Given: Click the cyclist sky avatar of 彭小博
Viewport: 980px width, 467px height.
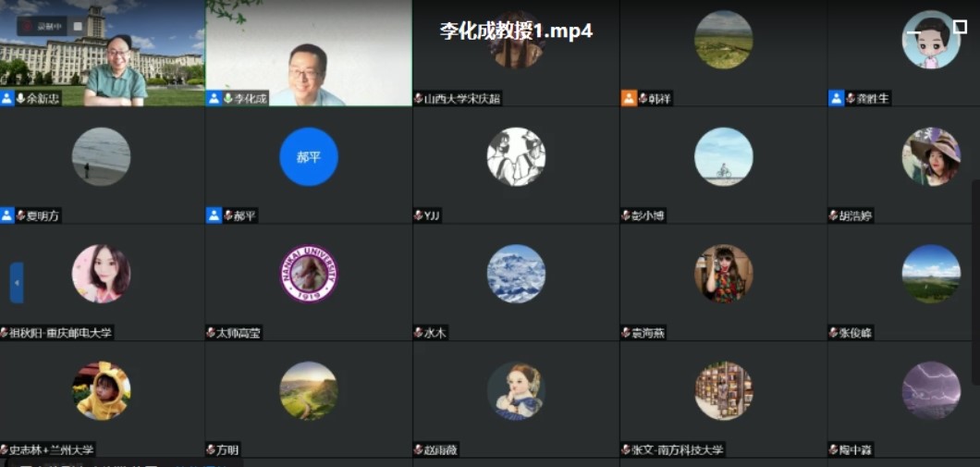Looking at the screenshot, I should [724, 157].
